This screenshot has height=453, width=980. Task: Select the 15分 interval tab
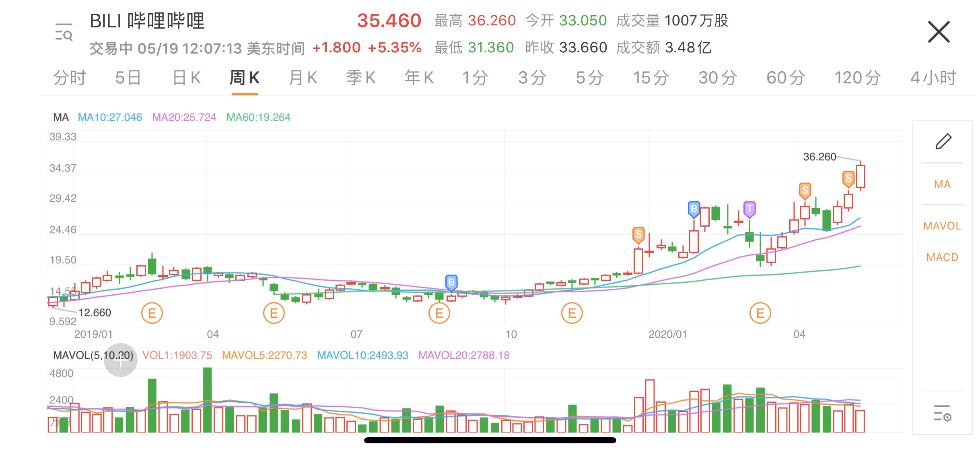[651, 78]
